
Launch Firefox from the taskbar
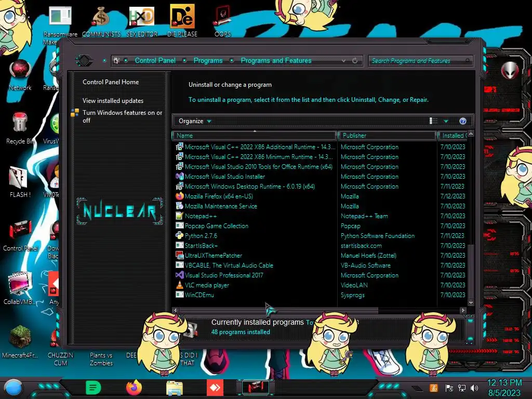point(134,388)
